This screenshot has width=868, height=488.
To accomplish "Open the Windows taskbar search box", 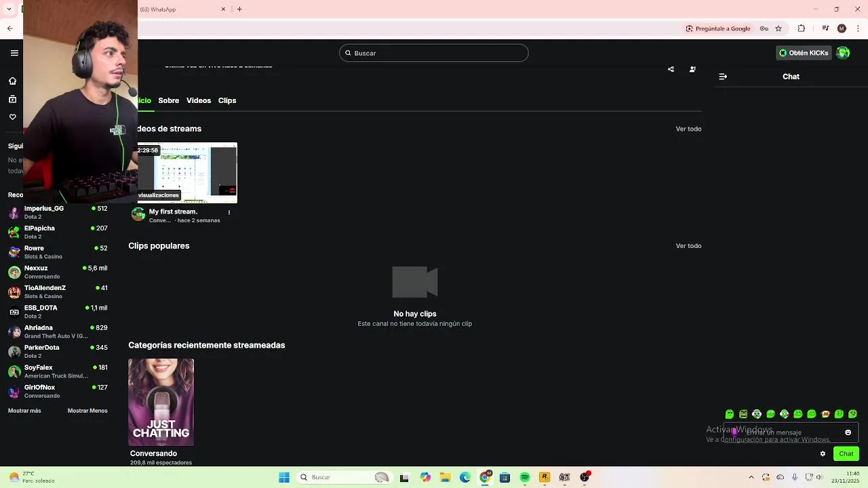I will pos(344,478).
